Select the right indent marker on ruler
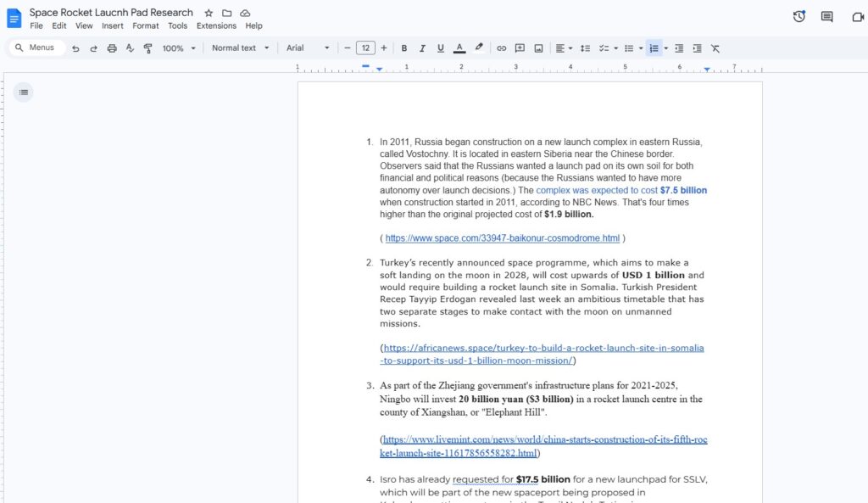 coord(707,70)
